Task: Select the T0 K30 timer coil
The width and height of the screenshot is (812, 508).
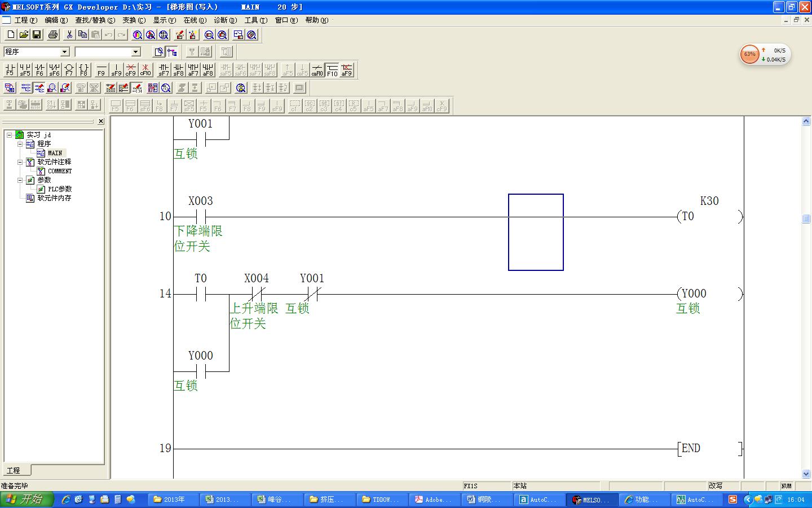Action: (709, 216)
